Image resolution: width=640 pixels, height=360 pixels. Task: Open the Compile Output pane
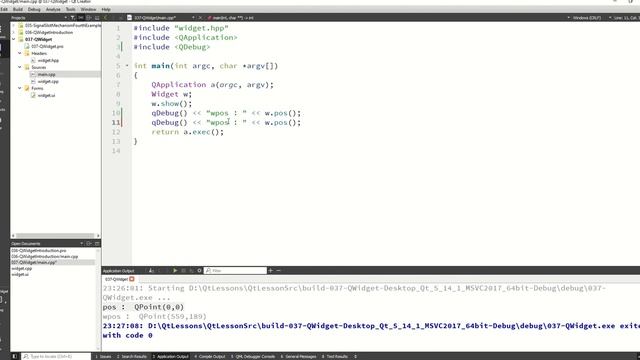click(x=209, y=356)
